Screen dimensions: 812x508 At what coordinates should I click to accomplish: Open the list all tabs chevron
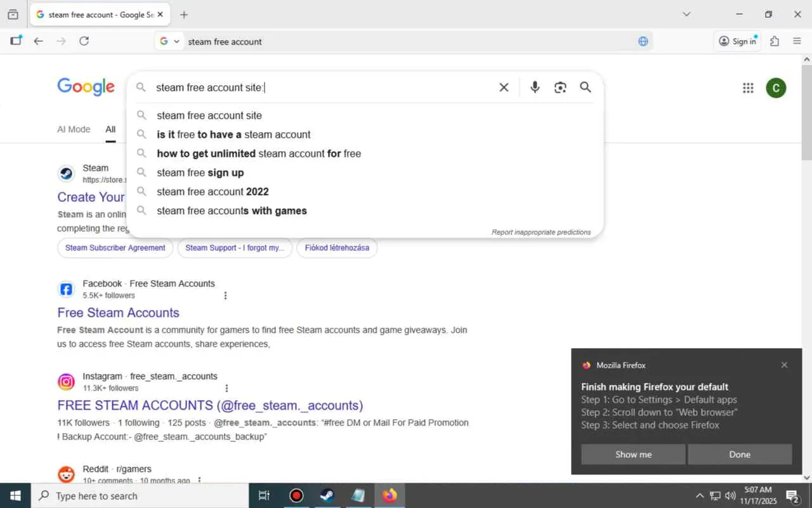pos(686,14)
